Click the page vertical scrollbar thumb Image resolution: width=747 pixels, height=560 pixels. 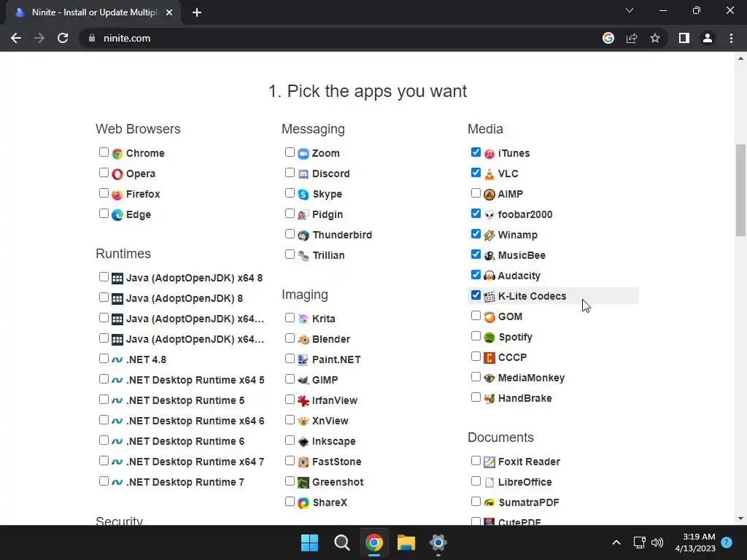click(740, 190)
